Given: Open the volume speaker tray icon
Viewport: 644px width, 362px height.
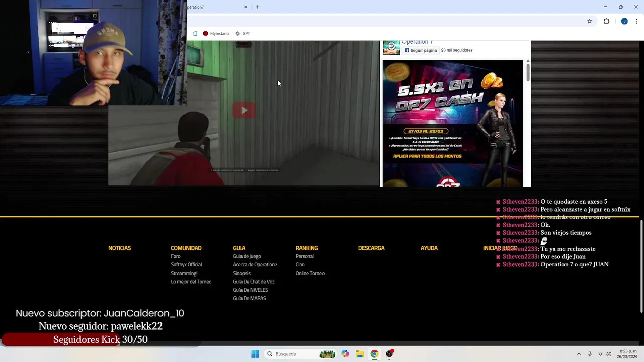Looking at the screenshot, I should point(608,354).
